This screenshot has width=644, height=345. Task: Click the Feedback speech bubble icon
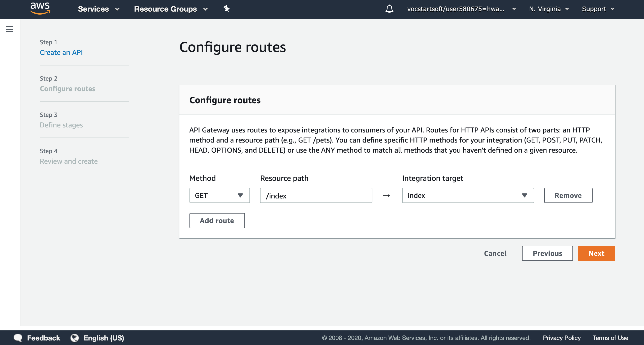point(18,338)
